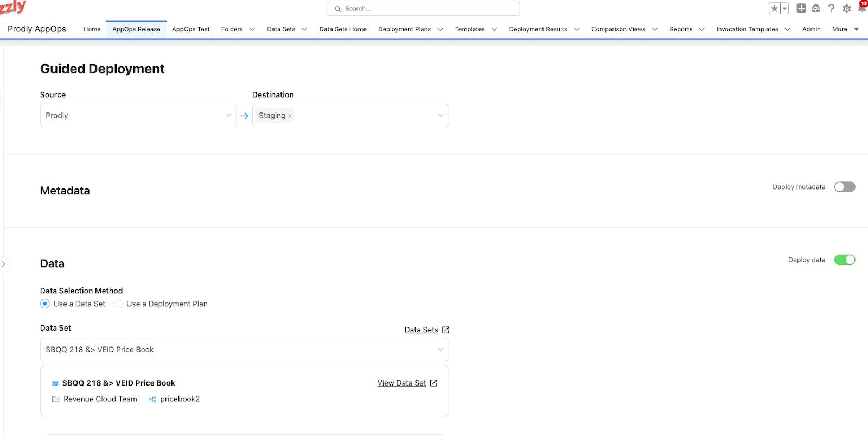Open the Data Sets external link icon

point(445,330)
